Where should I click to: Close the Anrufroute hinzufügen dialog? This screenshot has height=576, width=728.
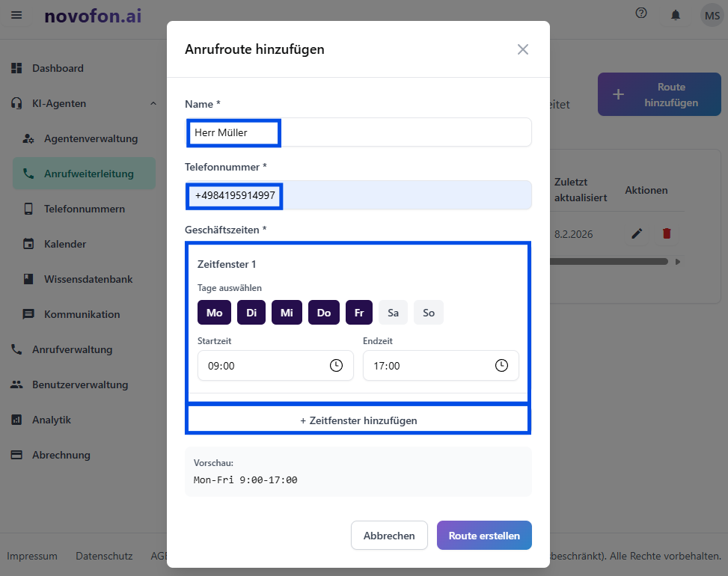point(523,49)
